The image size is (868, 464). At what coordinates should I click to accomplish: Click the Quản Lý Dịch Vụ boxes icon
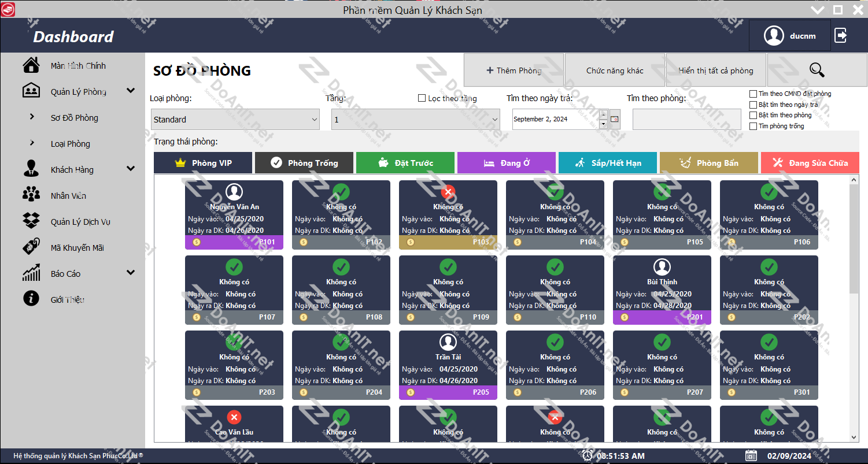tap(31, 221)
